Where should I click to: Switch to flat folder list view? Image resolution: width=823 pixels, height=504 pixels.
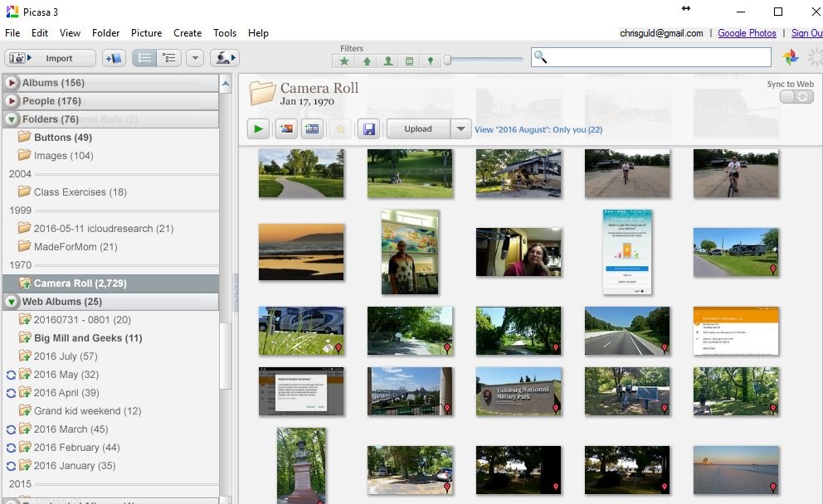[x=144, y=58]
